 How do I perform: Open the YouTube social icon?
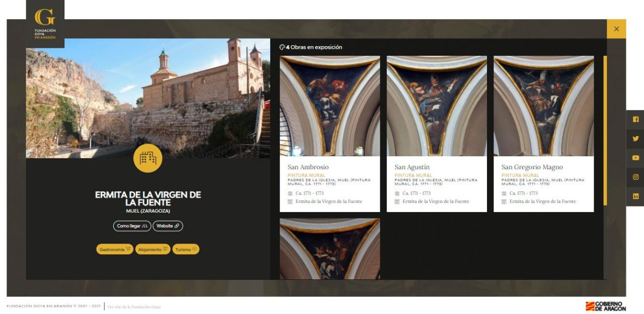tap(635, 158)
